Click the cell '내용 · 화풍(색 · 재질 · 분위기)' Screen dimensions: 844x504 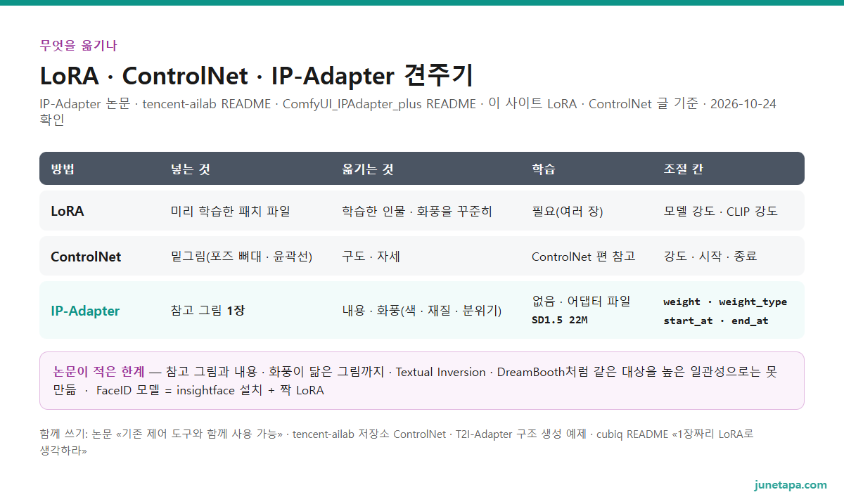click(x=422, y=311)
